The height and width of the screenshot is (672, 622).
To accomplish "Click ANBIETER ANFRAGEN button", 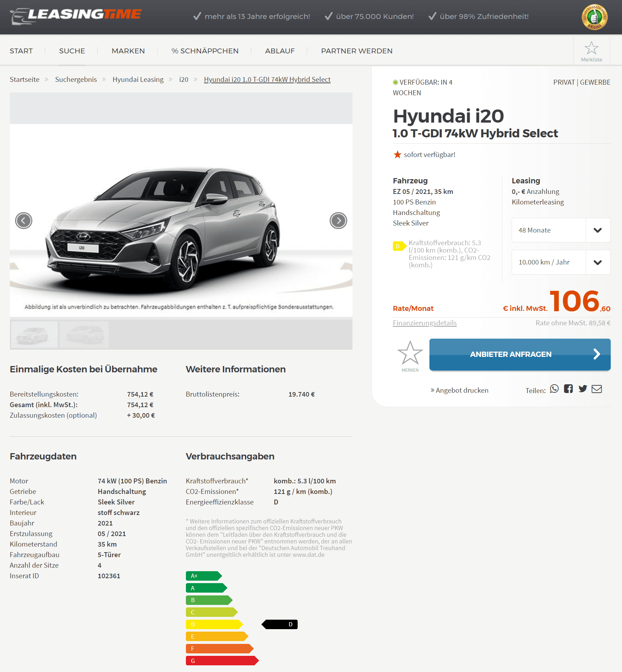I will click(520, 354).
